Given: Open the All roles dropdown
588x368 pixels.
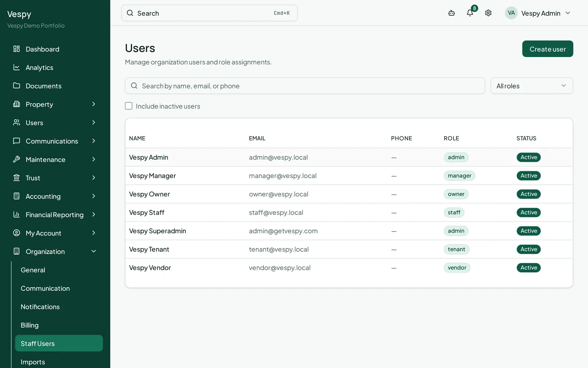Looking at the screenshot, I should click(x=532, y=86).
